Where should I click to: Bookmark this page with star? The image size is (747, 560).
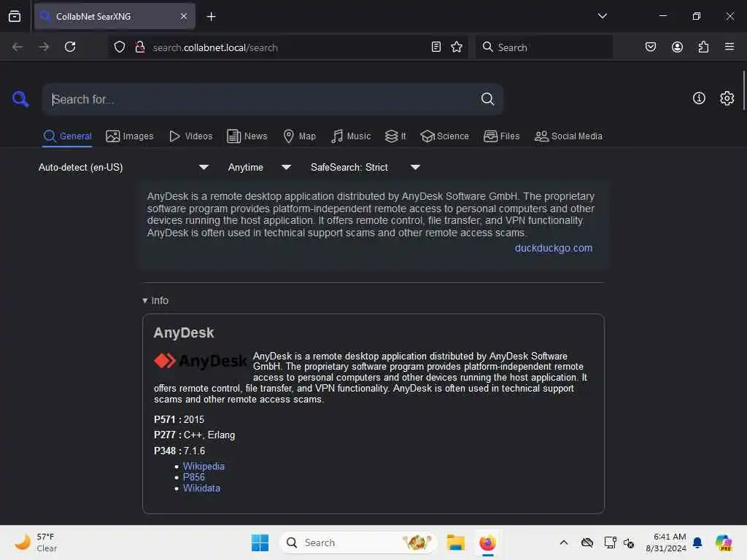457,47
